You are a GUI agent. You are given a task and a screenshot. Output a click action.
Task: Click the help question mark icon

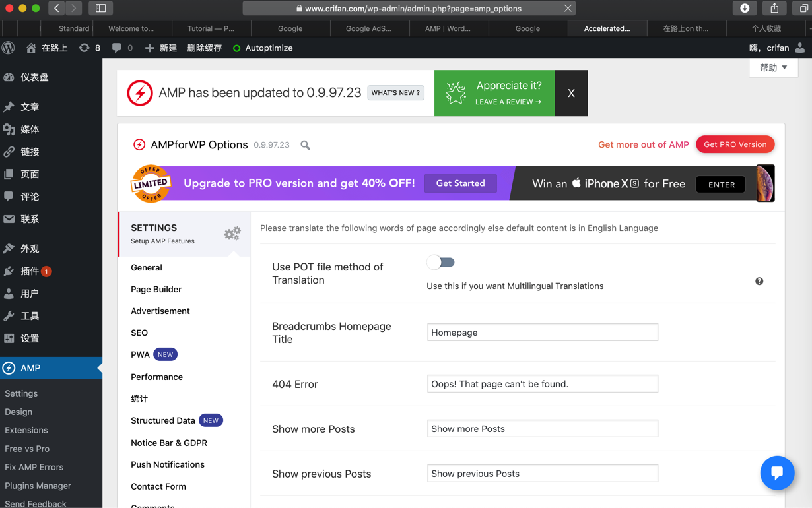tap(759, 281)
